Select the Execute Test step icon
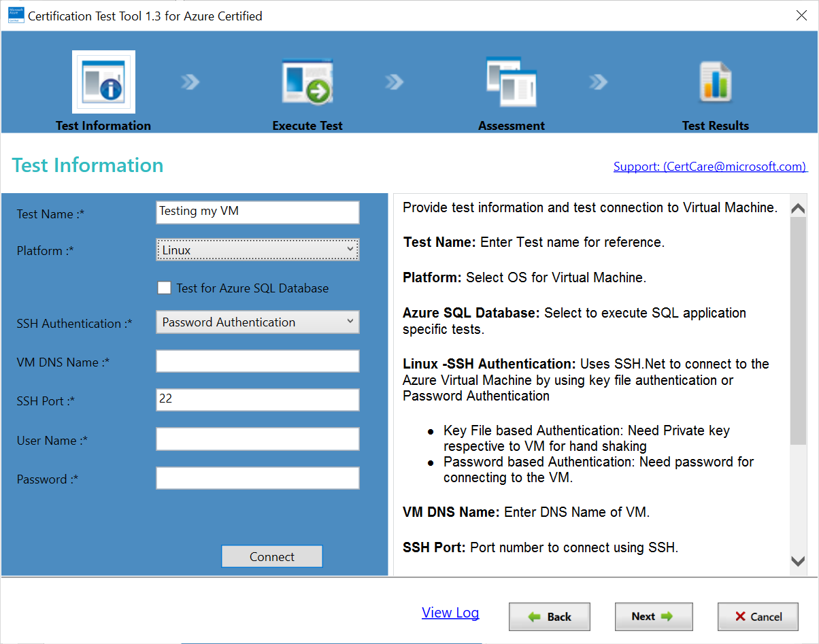 coord(307,82)
